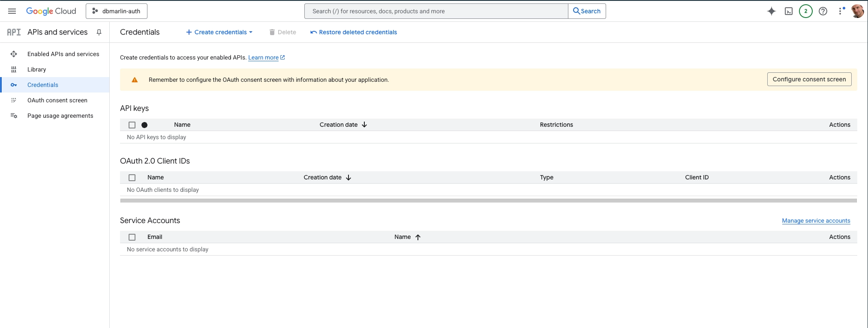
Task: Activate Cloud Shell terminal icon
Action: click(x=788, y=11)
